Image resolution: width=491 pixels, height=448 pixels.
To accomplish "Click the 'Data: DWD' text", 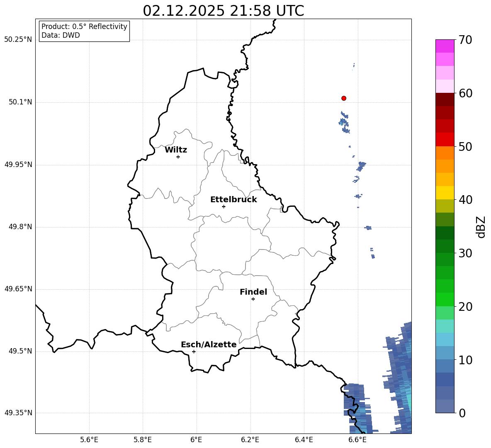I will pyautogui.click(x=61, y=35).
